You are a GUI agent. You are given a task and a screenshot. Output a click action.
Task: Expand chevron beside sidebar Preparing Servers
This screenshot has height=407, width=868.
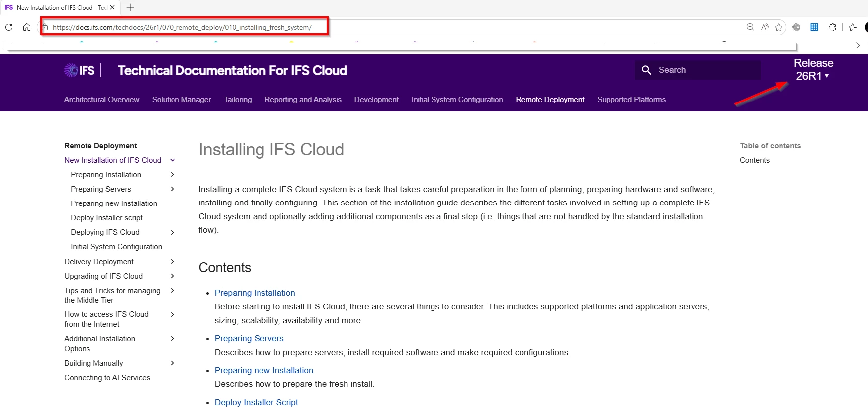click(173, 189)
